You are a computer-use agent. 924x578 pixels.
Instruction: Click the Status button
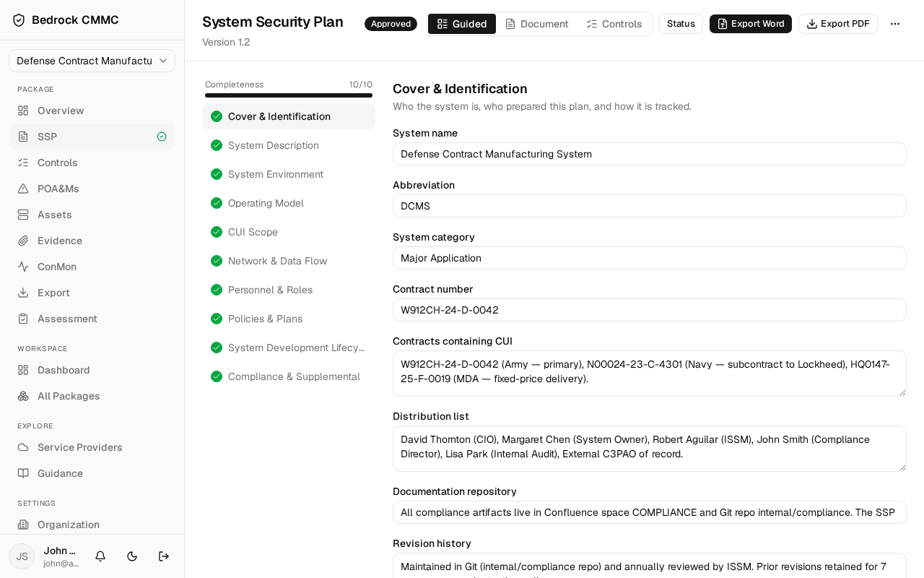click(681, 24)
